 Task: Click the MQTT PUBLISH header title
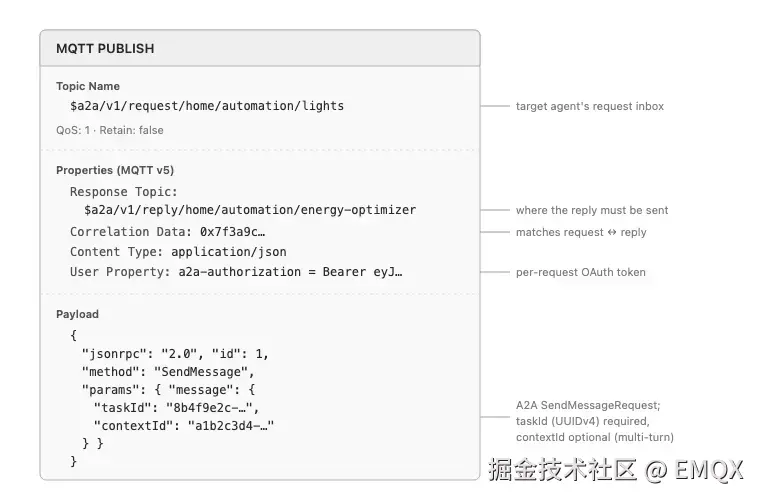tap(105, 48)
